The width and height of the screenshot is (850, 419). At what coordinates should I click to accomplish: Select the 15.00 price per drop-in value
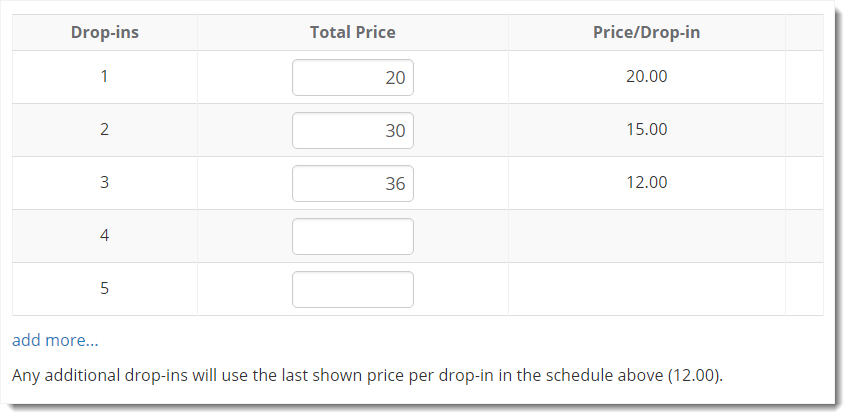(x=647, y=130)
